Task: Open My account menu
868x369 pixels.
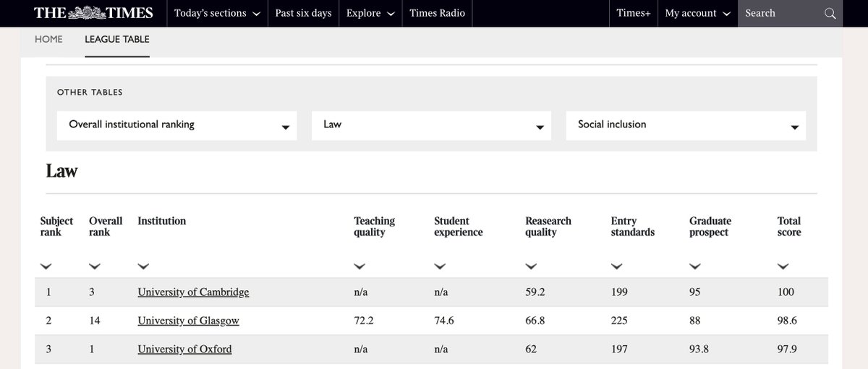Action: 697,13
